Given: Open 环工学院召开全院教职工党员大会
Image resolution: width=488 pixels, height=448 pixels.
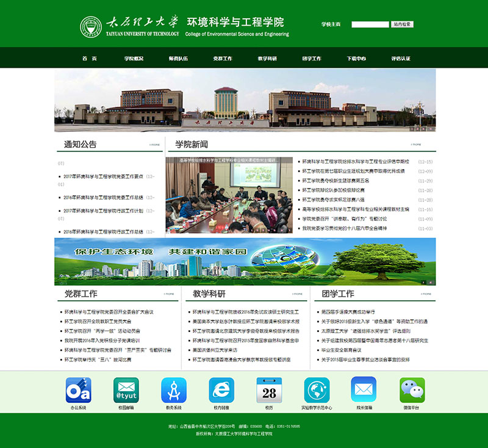Looking at the screenshot, I should [x=98, y=321].
